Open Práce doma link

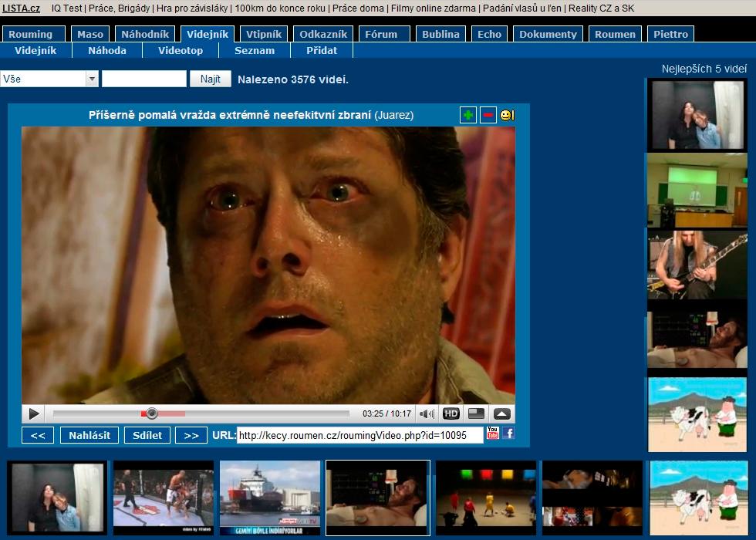(358, 8)
